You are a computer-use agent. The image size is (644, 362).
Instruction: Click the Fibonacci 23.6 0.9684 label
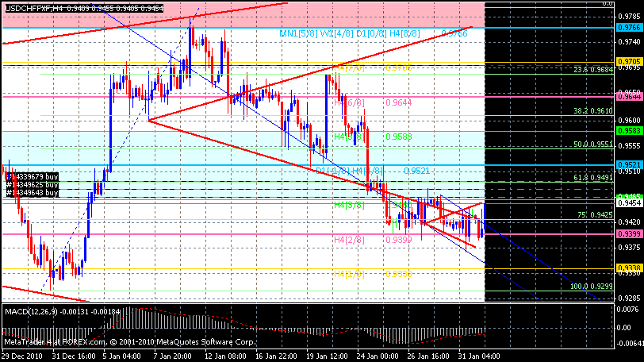pyautogui.click(x=593, y=70)
